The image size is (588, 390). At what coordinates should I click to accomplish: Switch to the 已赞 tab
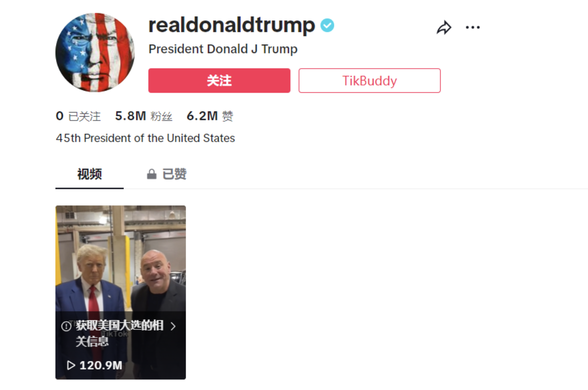coord(167,174)
